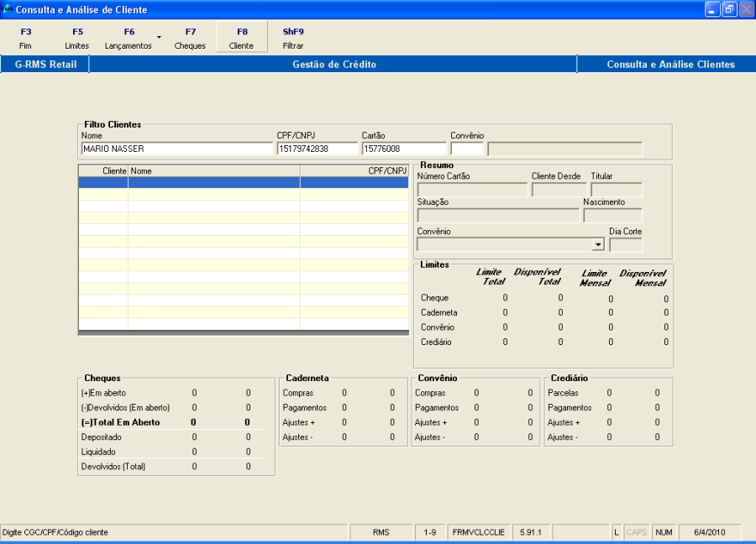756x544 pixels.
Task: Click the Consulta e Análise Clientes header label
Action: (x=670, y=65)
